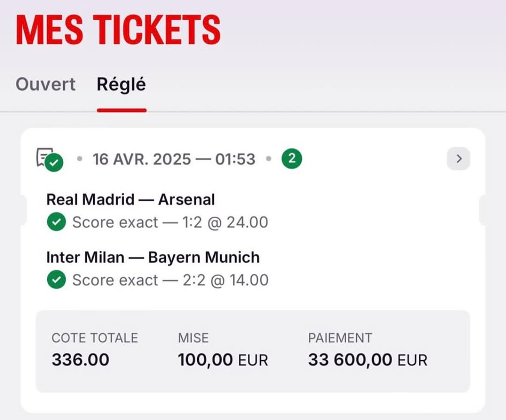Click the MES TICKETS heading
Viewport: 506px width, 420px height.
tap(118, 29)
